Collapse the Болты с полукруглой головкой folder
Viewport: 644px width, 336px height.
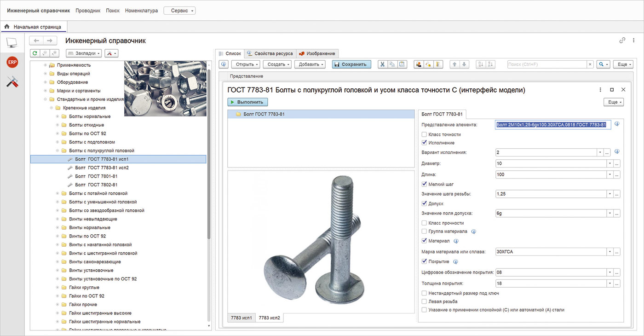coord(57,151)
